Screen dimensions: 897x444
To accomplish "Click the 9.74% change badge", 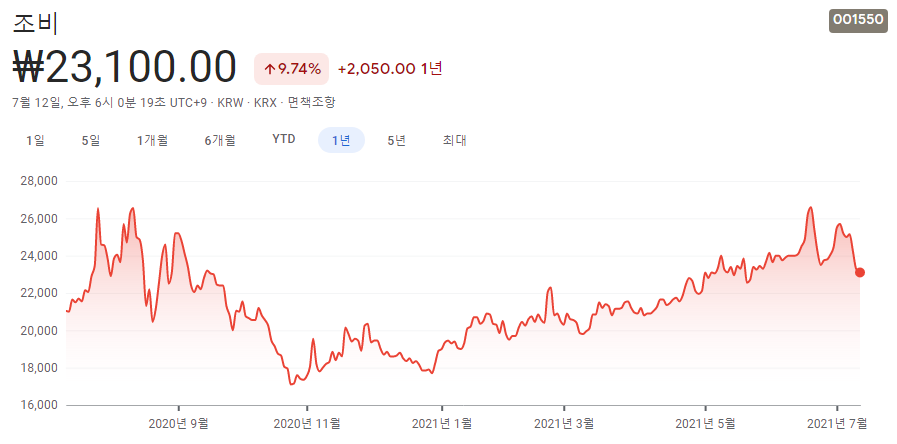I will click(291, 69).
